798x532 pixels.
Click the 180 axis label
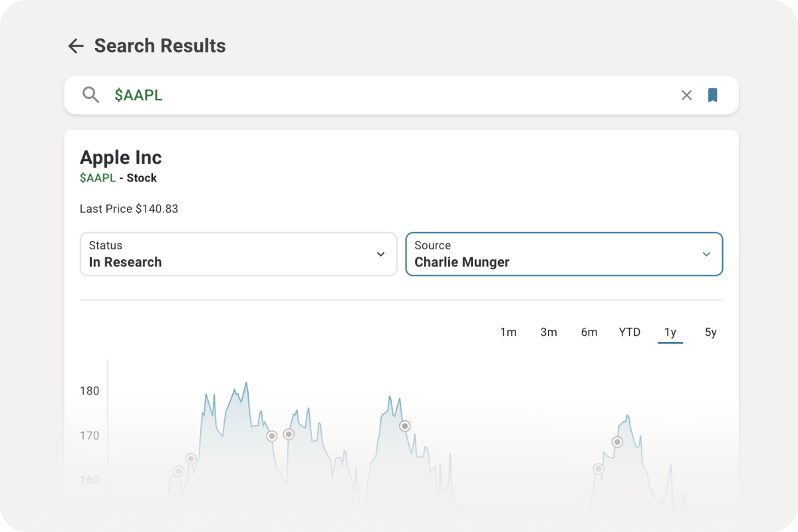tap(90, 391)
